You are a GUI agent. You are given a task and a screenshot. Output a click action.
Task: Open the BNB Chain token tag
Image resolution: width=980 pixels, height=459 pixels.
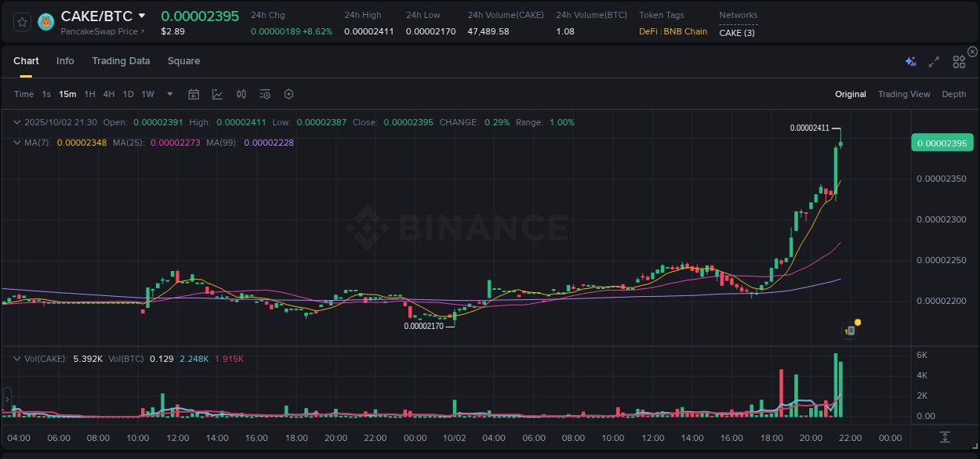click(x=686, y=33)
